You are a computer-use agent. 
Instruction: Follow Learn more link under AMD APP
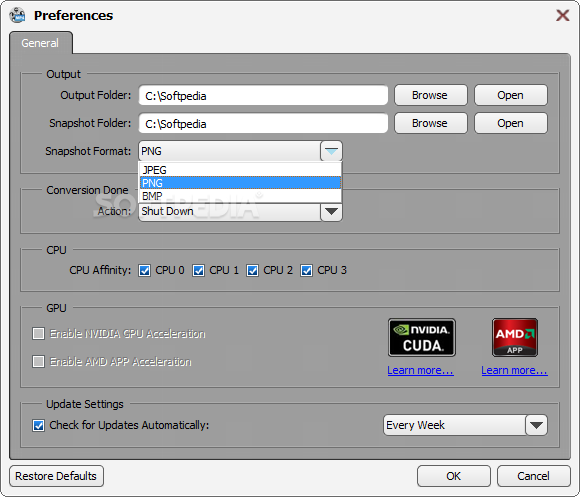click(515, 370)
